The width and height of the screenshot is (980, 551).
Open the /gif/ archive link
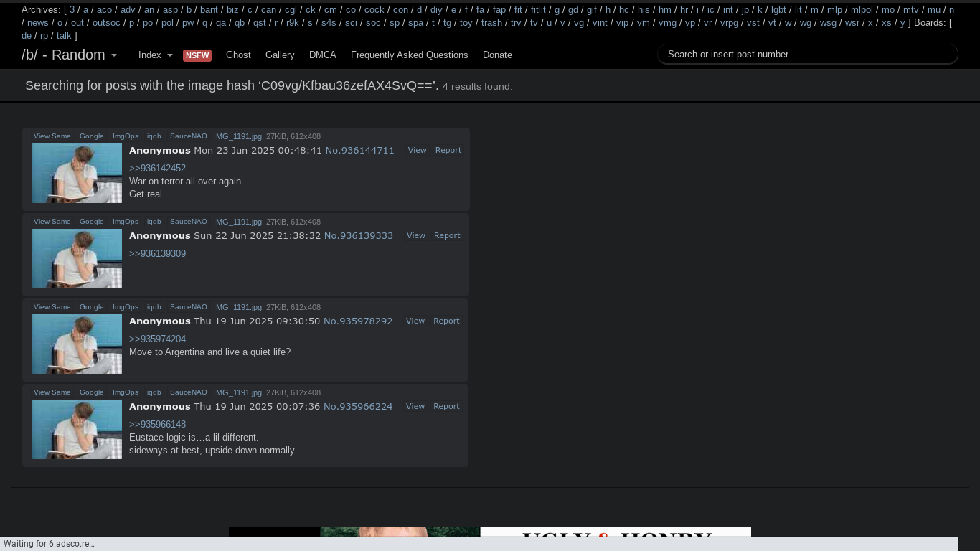pyautogui.click(x=592, y=10)
